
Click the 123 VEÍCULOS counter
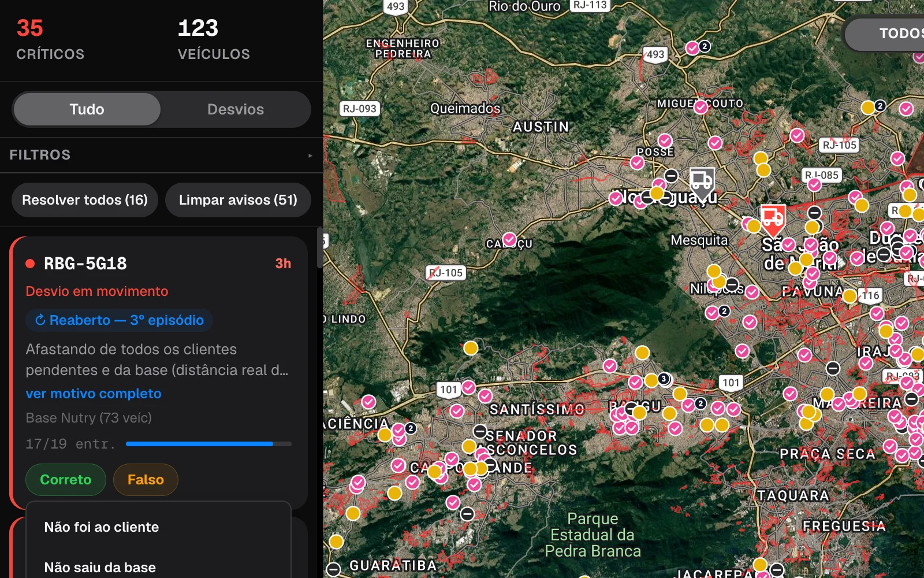coord(214,39)
